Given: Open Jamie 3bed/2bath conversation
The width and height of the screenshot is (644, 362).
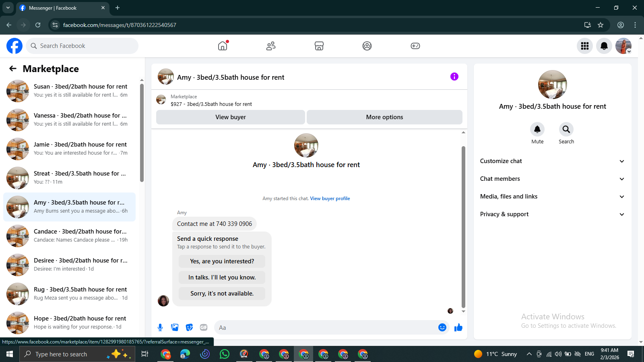Looking at the screenshot, I should (x=70, y=149).
